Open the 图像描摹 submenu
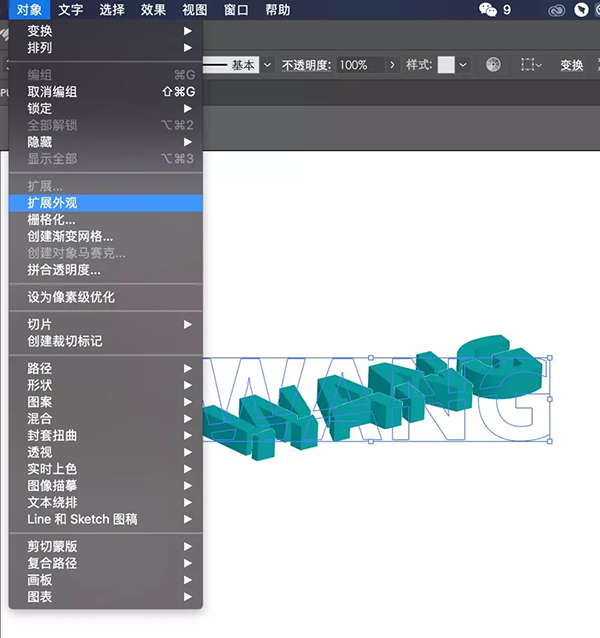The image size is (600, 638). pos(105,485)
